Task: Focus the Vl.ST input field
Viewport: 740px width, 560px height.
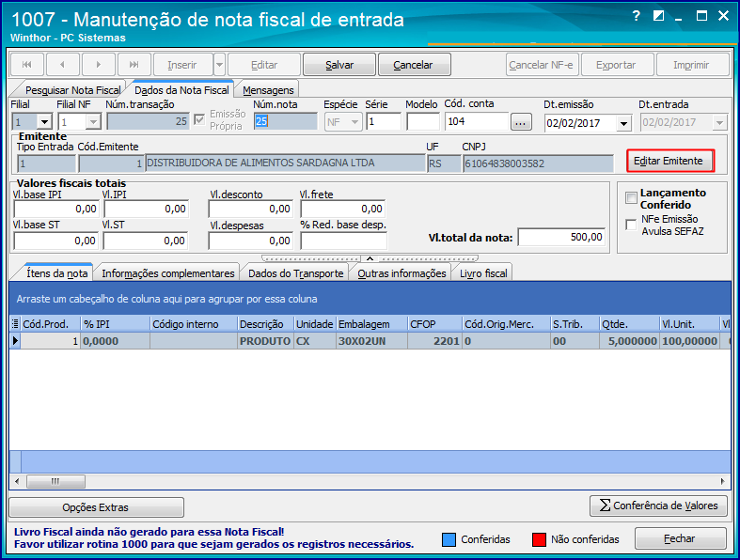Action: click(146, 241)
